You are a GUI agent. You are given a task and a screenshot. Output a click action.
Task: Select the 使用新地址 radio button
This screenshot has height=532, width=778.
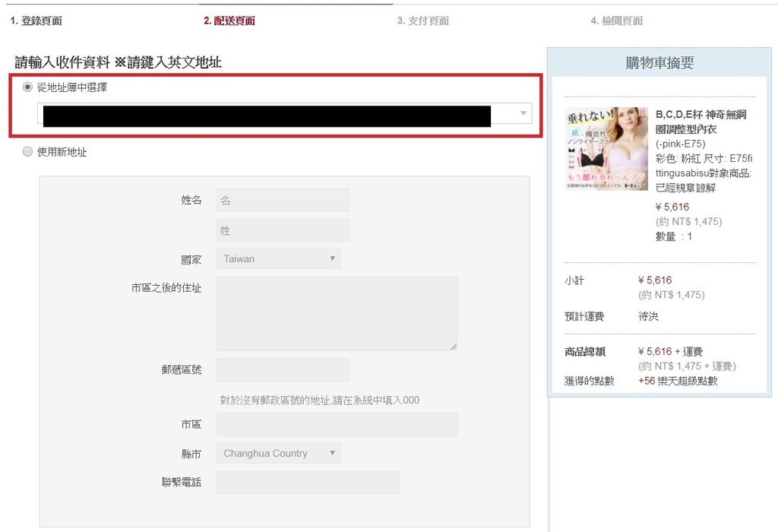28,152
